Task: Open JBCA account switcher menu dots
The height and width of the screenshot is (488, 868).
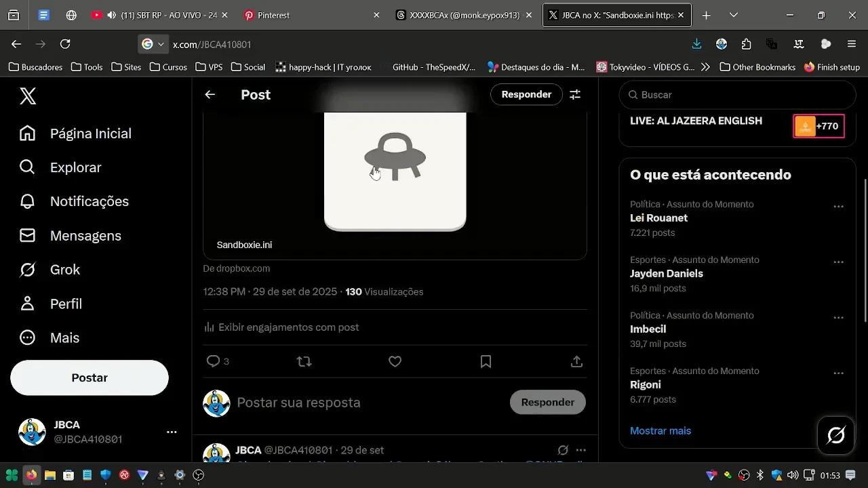Action: [172, 432]
